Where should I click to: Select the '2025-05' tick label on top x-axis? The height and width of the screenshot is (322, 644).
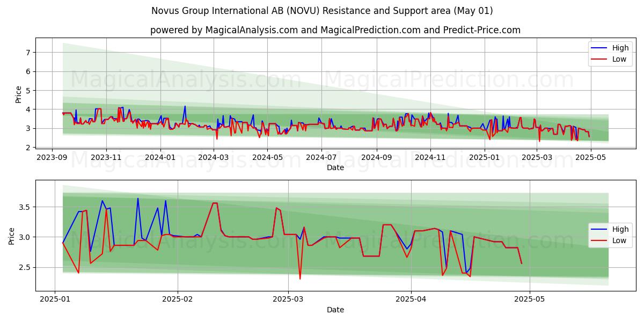(591, 157)
